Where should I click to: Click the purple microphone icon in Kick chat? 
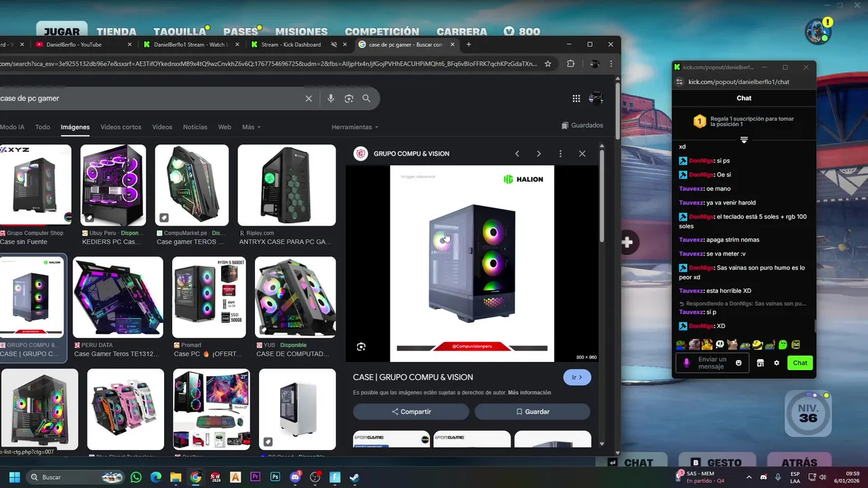click(x=686, y=363)
